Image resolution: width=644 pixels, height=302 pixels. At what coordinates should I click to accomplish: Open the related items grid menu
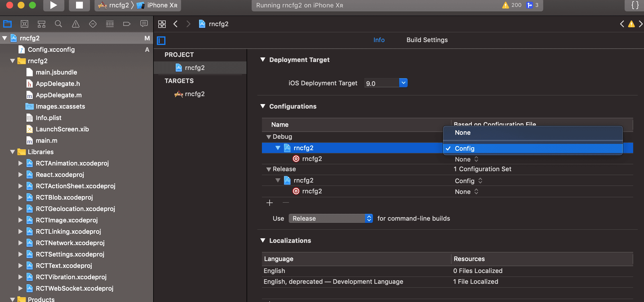(162, 24)
